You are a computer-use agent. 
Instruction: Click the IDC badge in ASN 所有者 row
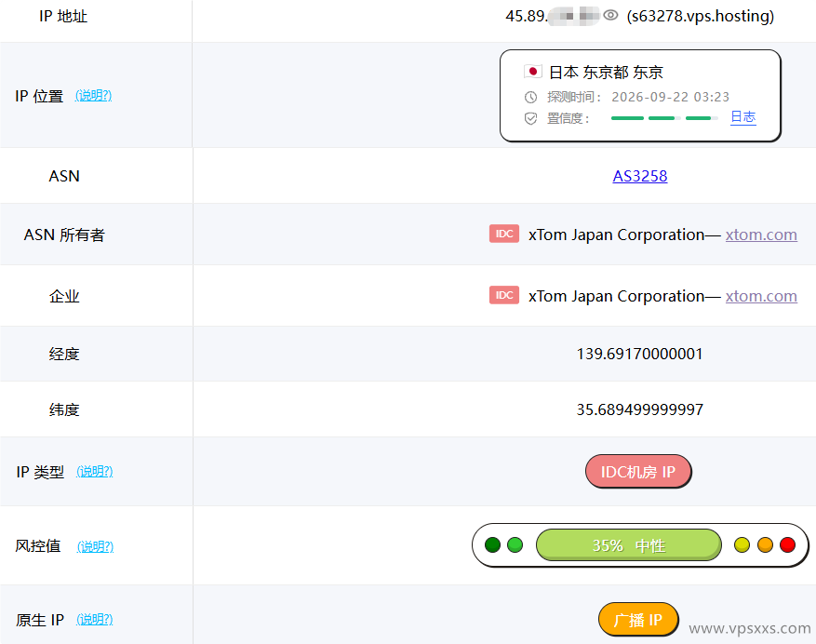click(x=503, y=234)
